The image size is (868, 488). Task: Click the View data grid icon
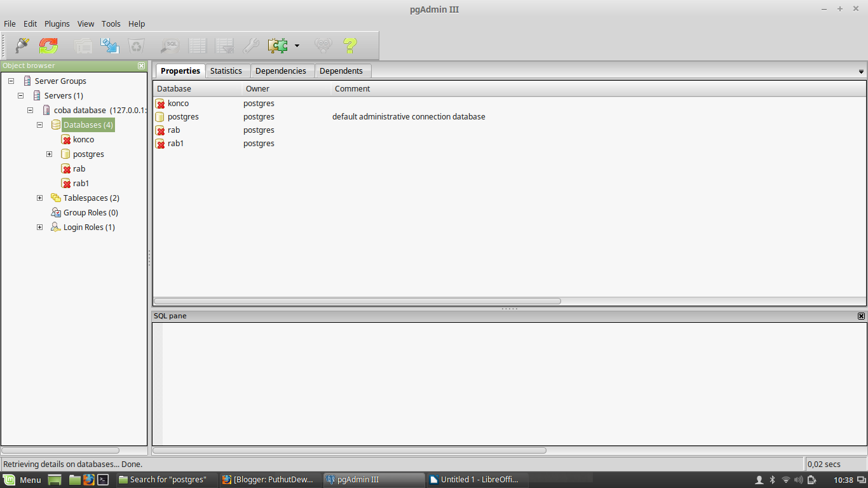(x=197, y=46)
